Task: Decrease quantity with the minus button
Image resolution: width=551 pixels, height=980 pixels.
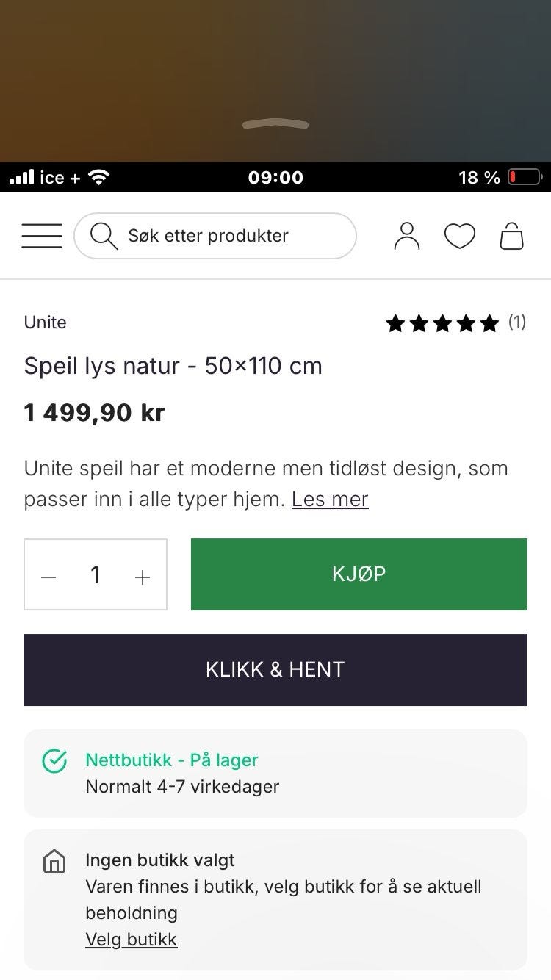Action: [48, 577]
